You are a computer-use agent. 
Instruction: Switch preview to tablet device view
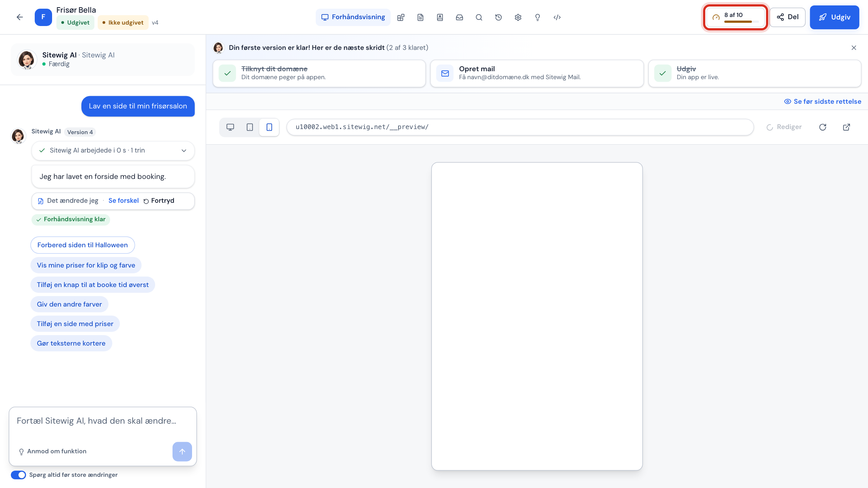tap(250, 127)
